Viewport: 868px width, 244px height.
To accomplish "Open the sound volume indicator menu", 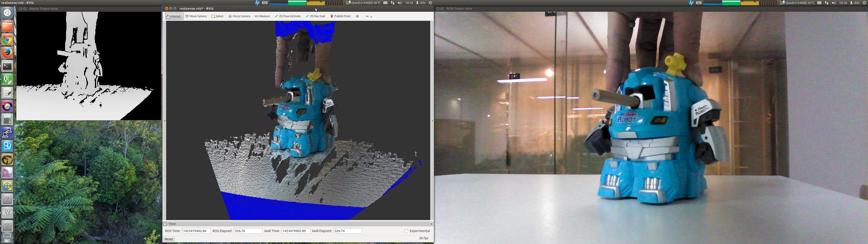I will (x=400, y=3).
